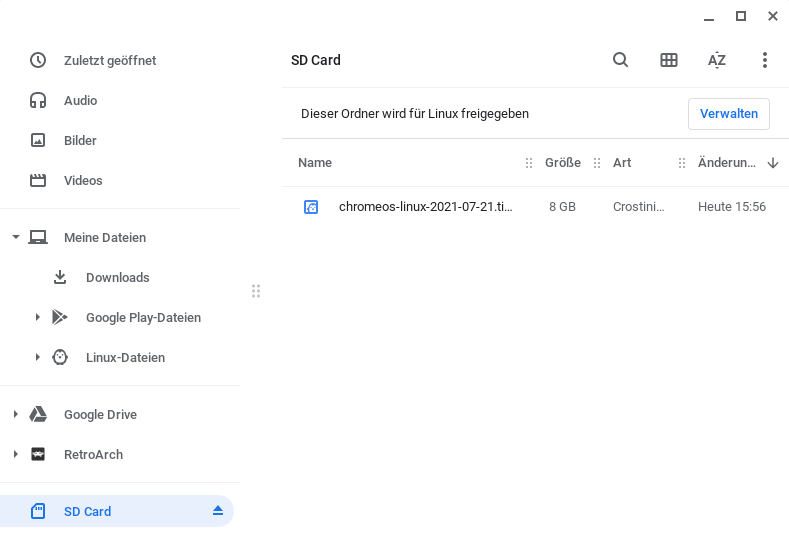
Task: Select SD Card in the sidebar
Action: pyautogui.click(x=117, y=511)
